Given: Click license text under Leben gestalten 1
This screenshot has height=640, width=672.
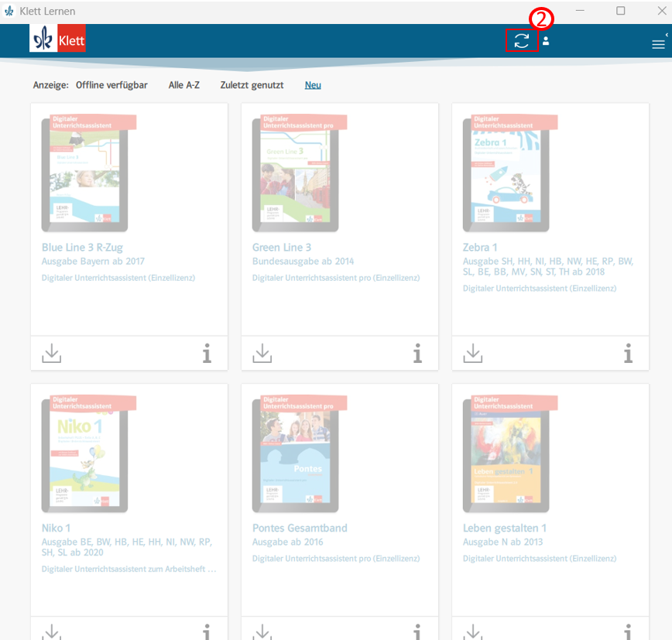Looking at the screenshot, I should click(540, 559).
